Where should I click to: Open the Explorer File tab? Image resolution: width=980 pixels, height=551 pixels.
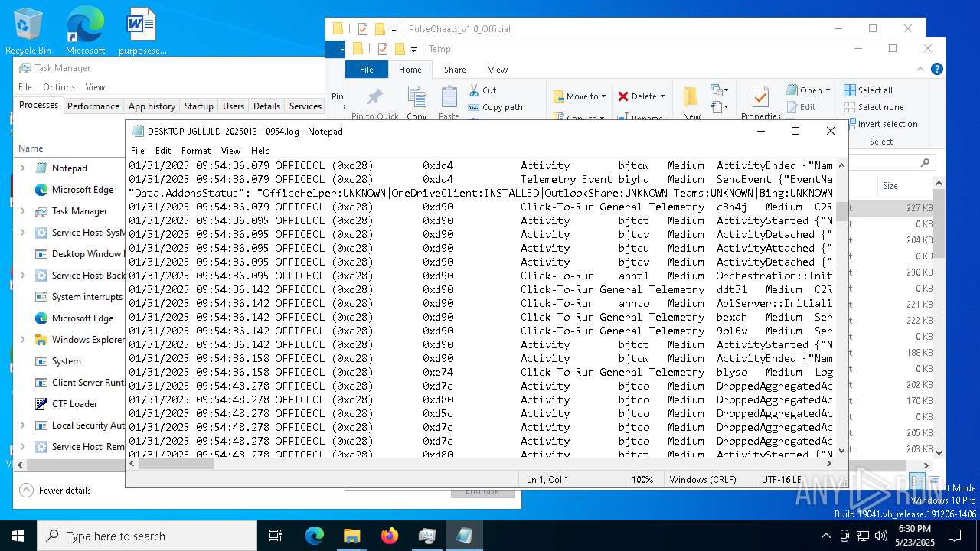[x=367, y=70]
